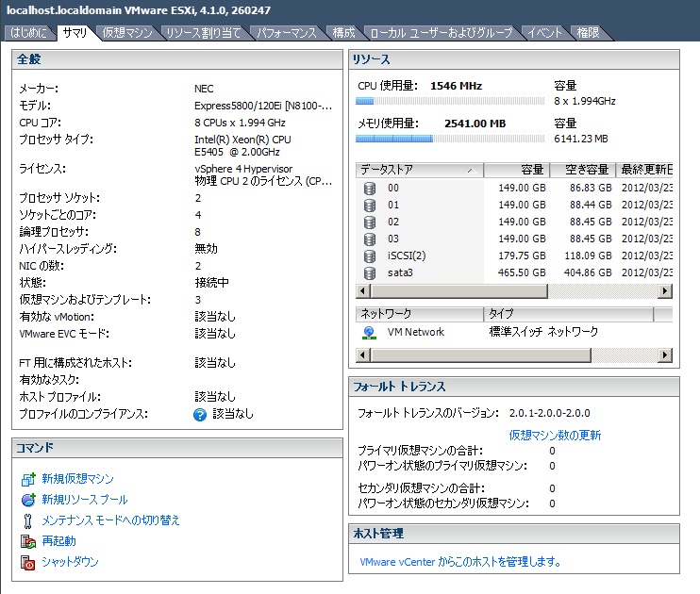Viewport: 700px width, 594px height.
Task: Click the 標準スイッチ ネットワーク type cell
Action: point(543,332)
